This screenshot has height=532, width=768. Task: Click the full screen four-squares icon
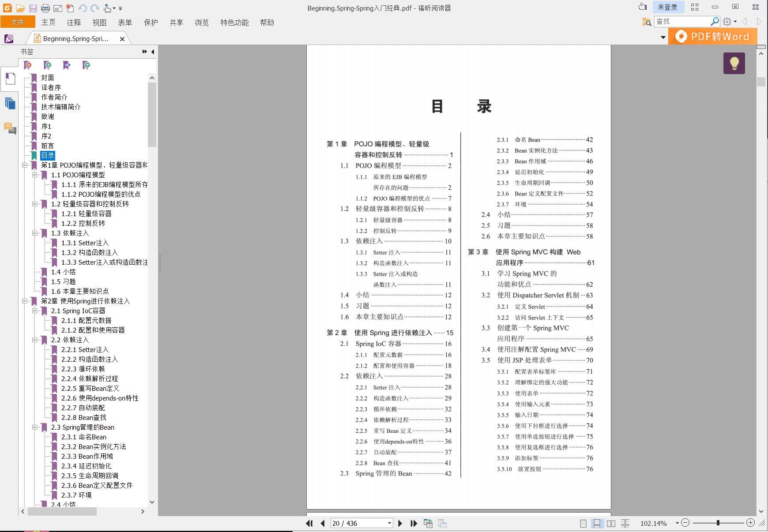(695, 7)
